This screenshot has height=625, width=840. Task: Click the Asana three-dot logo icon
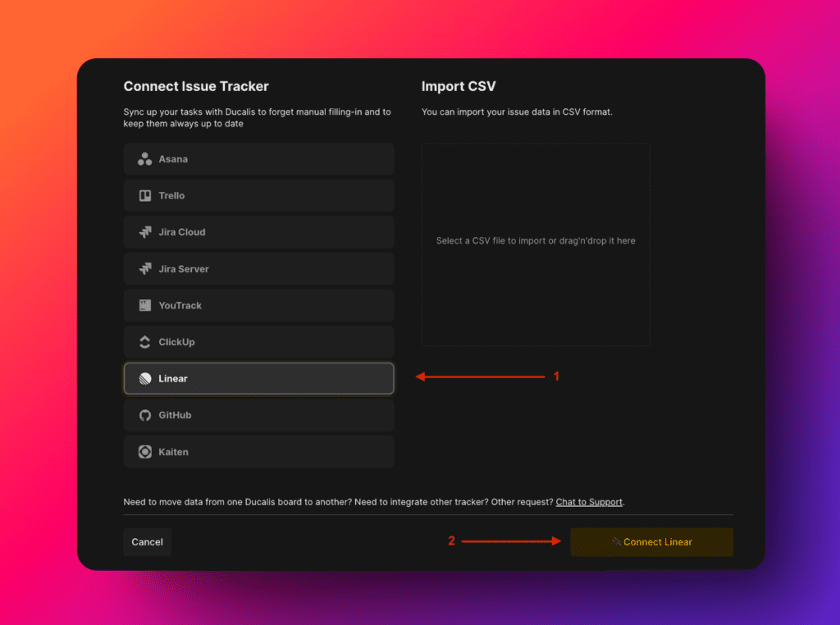point(144,159)
